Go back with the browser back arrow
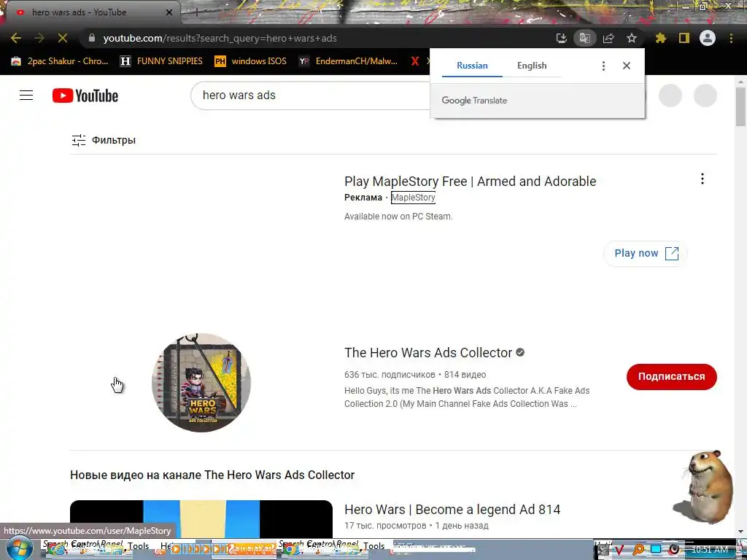The height and width of the screenshot is (560, 747). (16, 38)
